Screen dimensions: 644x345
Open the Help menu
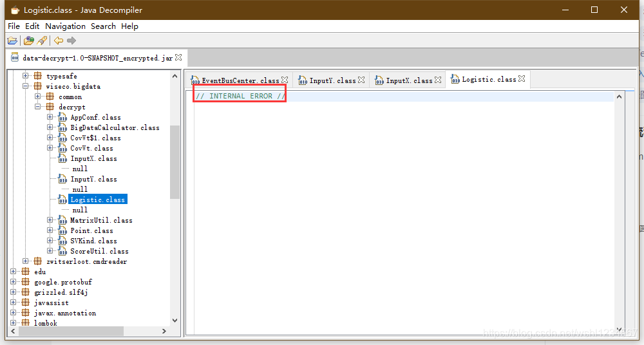[x=130, y=26]
